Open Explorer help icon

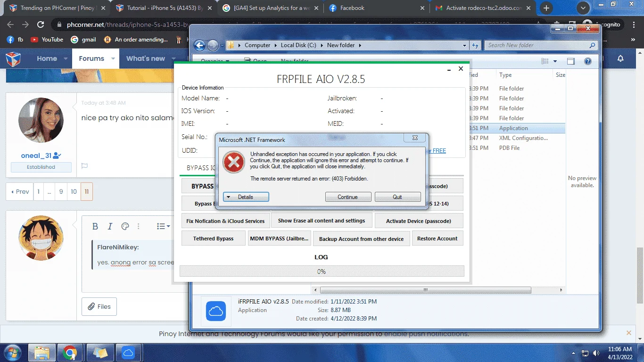click(588, 61)
